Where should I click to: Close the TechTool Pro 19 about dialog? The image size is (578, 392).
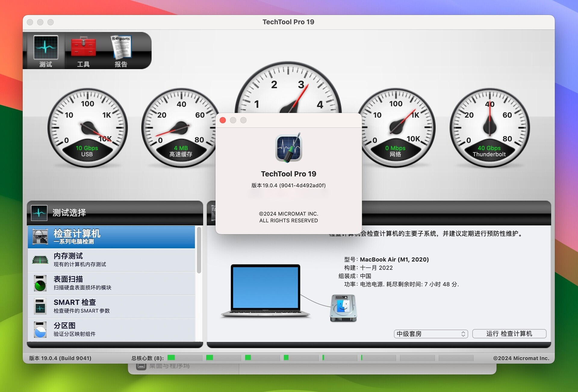(223, 120)
